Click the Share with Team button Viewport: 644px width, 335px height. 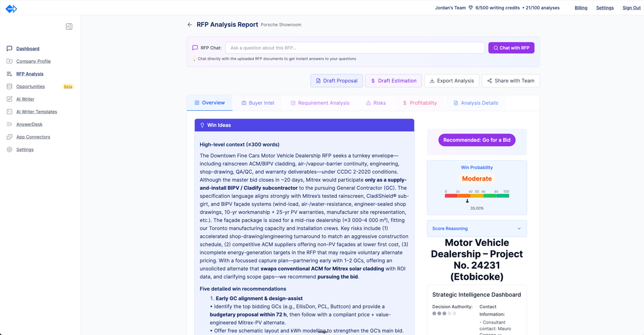(x=511, y=81)
